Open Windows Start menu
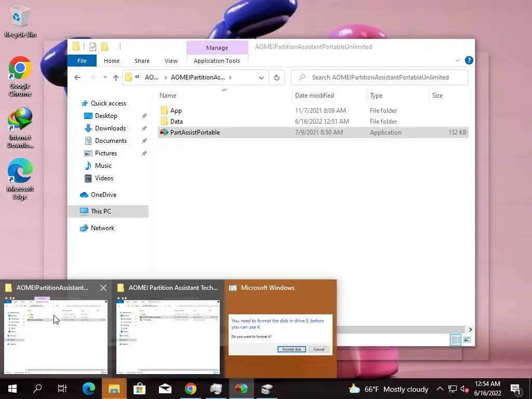 pos(12,389)
